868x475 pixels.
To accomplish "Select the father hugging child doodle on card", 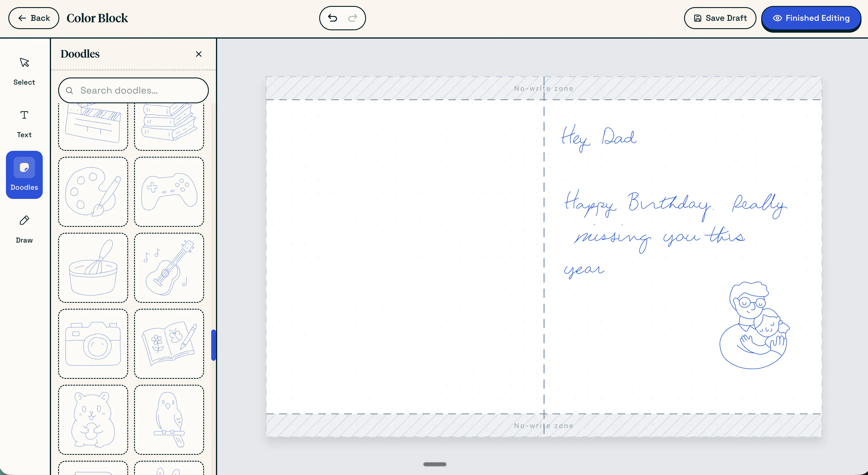I will 754,325.
